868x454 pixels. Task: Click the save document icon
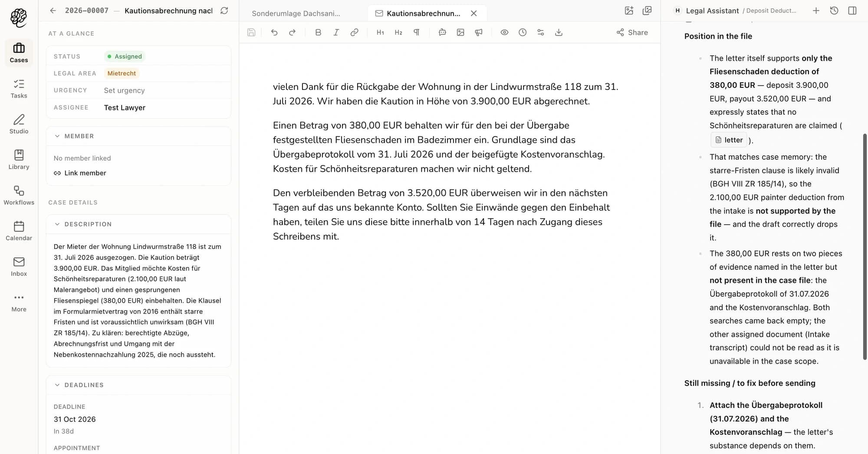[251, 32]
